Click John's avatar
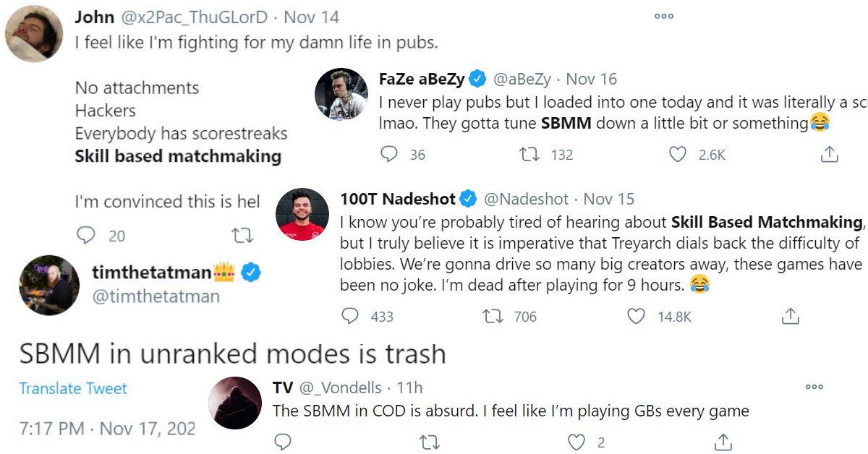This screenshot has width=868, height=454. point(33,32)
